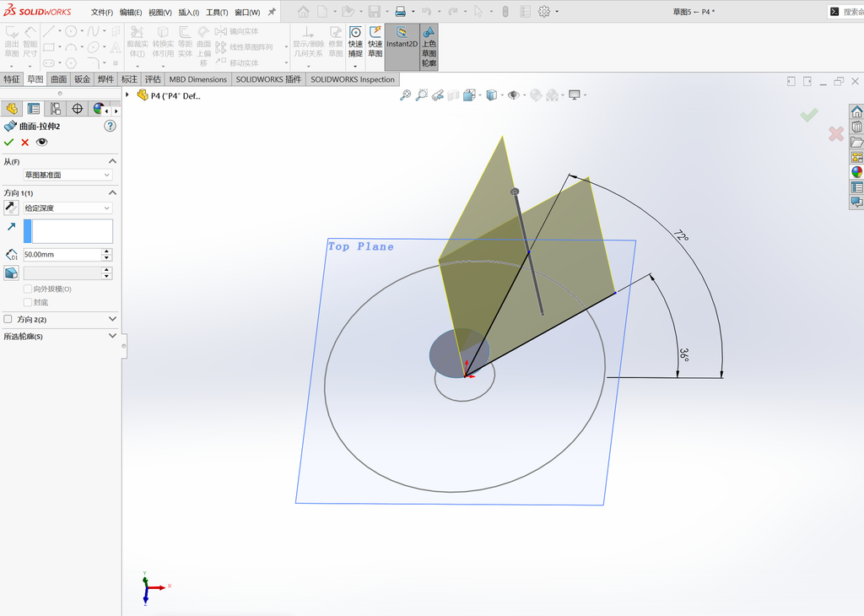Increase the 50.00mm depth stepper
Image resolution: width=864 pixels, height=616 pixels.
click(x=107, y=251)
